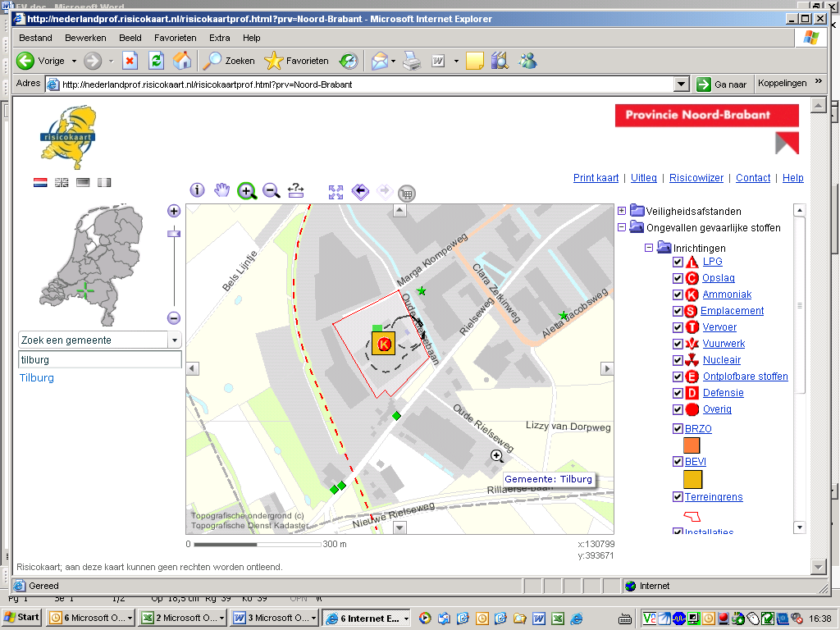Image resolution: width=840 pixels, height=630 pixels.
Task: Click the full extent map icon
Action: tap(336, 192)
